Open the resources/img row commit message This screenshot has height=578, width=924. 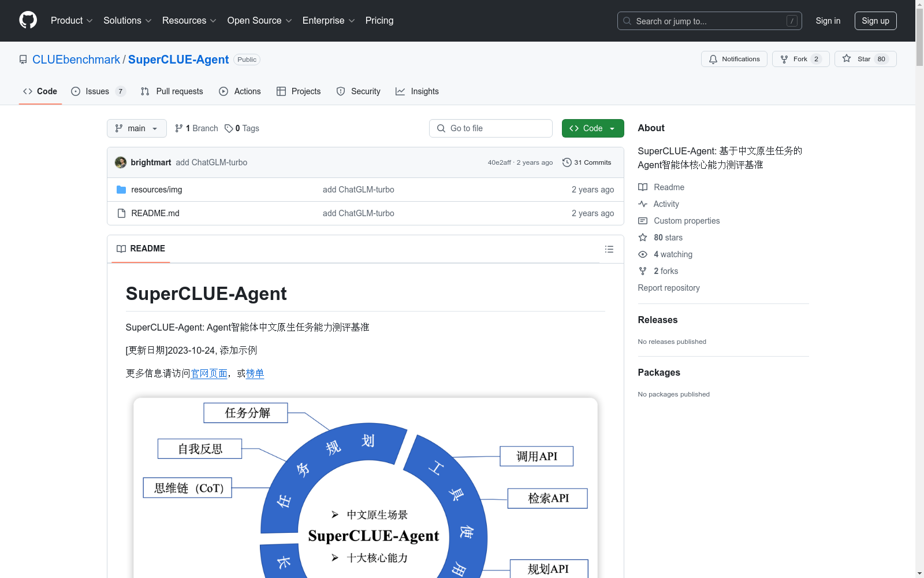coord(359,190)
